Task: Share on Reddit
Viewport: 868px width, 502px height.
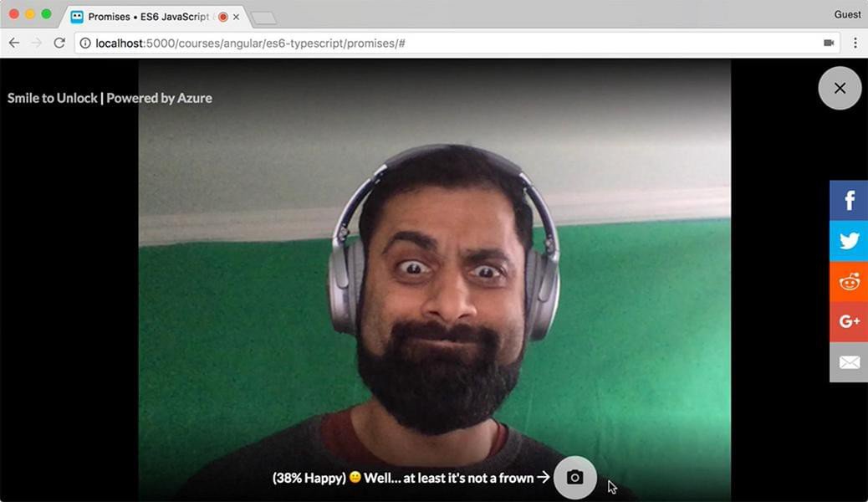Action: point(849,281)
